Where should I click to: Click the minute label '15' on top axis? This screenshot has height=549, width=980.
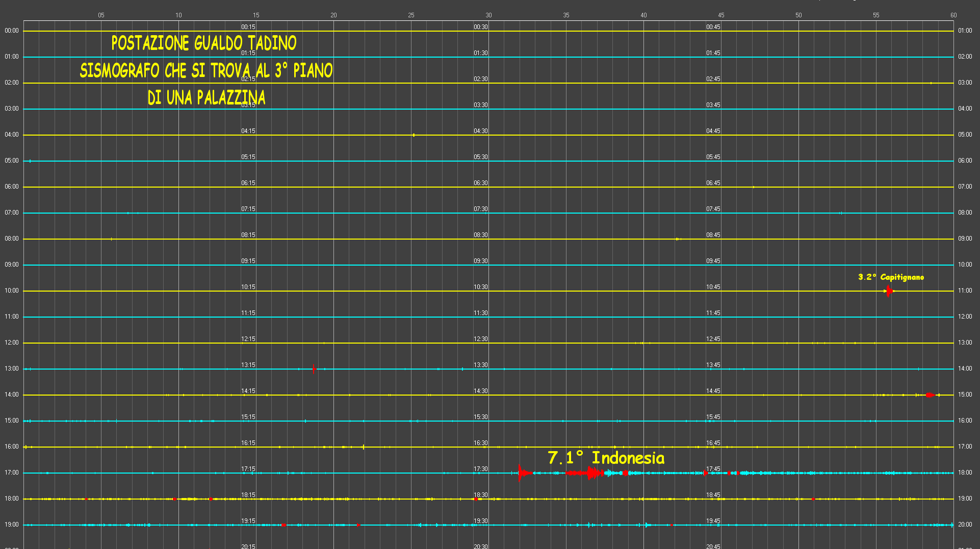tap(256, 15)
